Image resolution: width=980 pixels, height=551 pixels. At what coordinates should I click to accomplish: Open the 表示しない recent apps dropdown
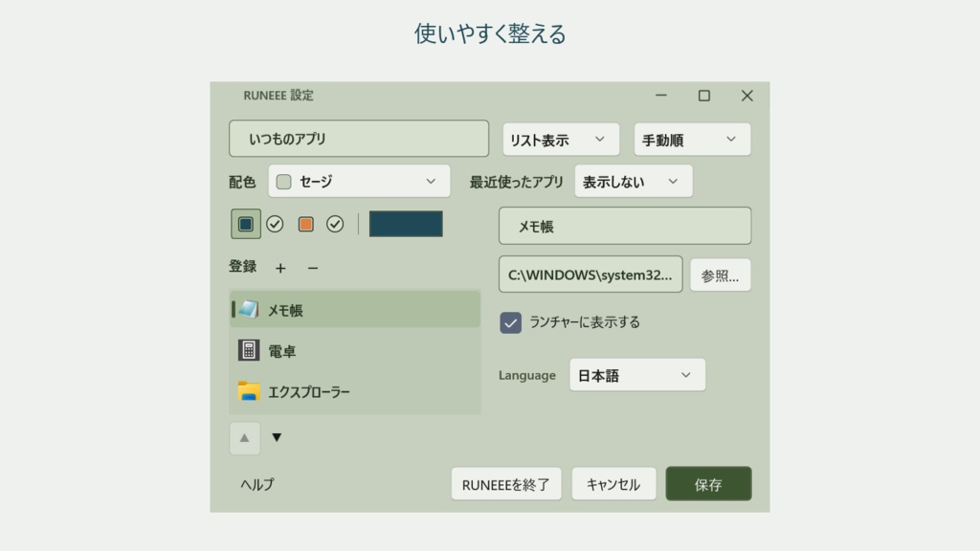(x=634, y=181)
